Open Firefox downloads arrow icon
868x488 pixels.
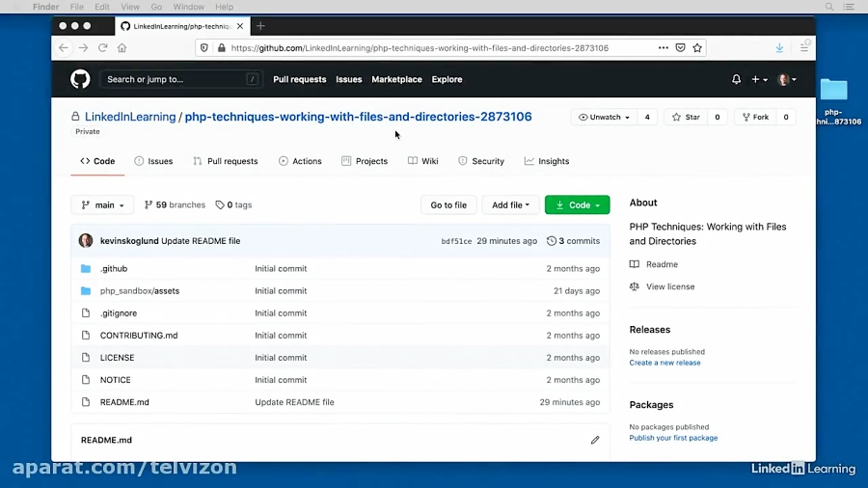(x=779, y=47)
